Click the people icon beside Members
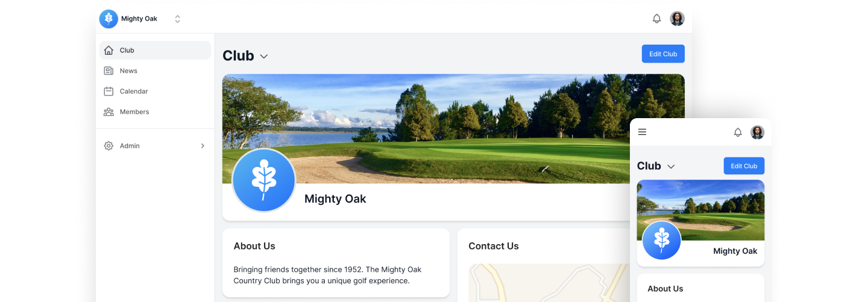868x302 pixels. (108, 112)
